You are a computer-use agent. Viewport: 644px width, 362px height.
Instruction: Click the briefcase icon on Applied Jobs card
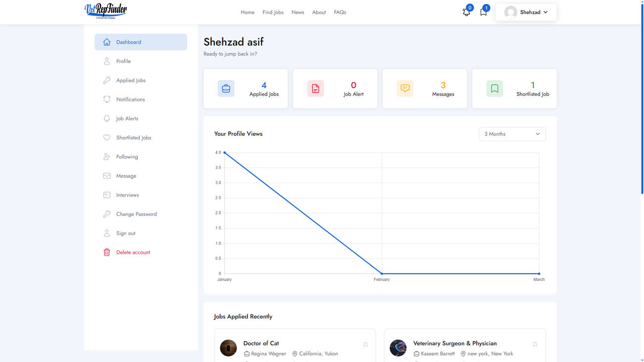click(226, 89)
